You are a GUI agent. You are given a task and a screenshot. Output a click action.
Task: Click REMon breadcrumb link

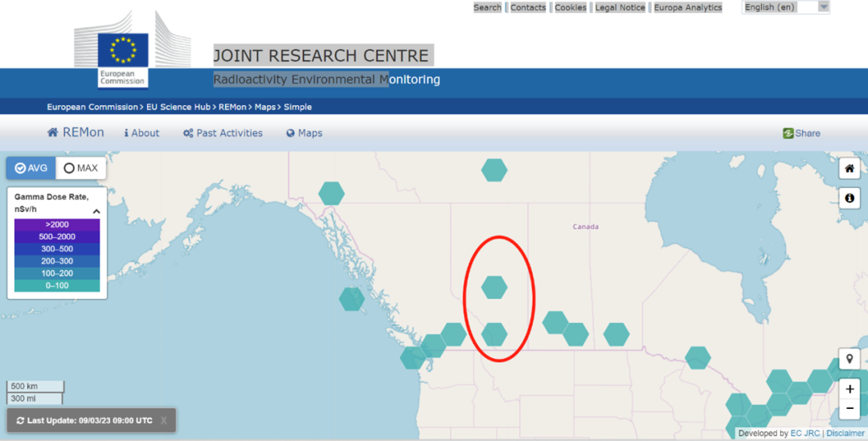click(x=232, y=107)
